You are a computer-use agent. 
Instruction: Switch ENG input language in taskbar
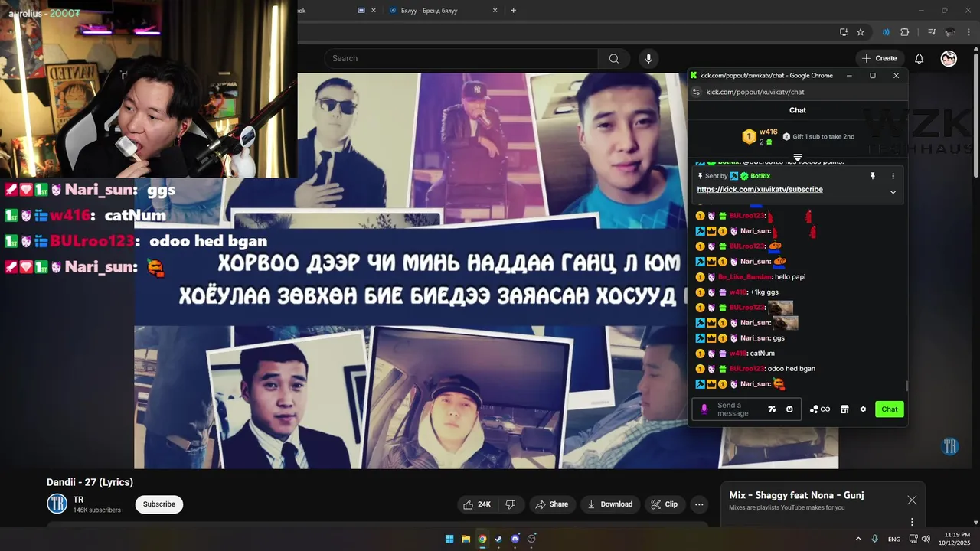coord(894,539)
